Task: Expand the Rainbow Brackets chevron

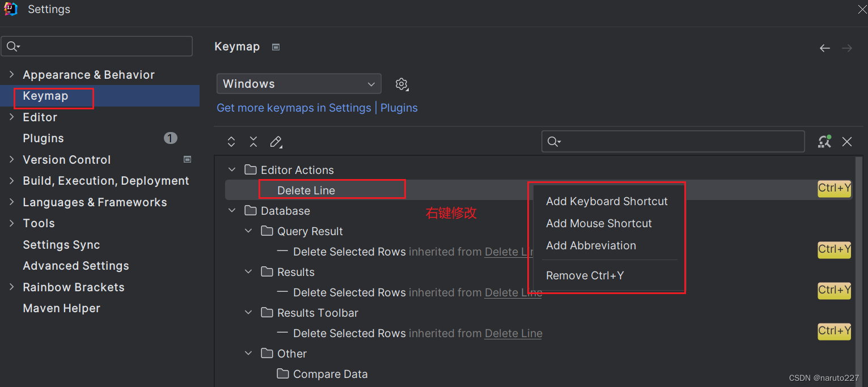Action: 12,287
